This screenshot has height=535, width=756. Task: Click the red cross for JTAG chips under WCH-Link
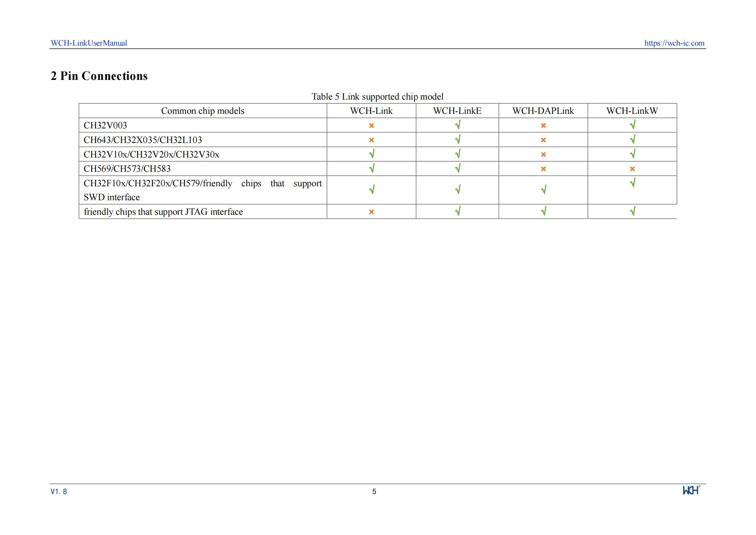(371, 212)
